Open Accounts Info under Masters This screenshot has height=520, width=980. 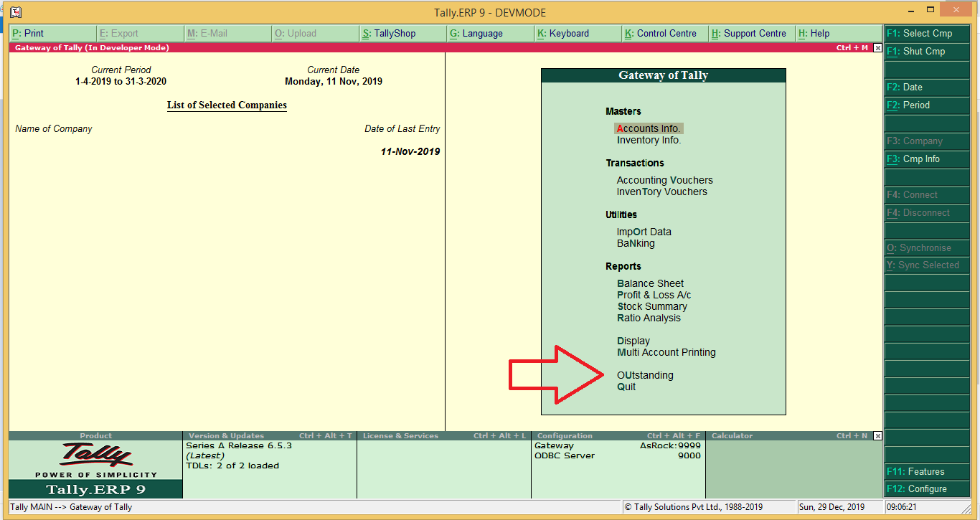[x=649, y=128]
